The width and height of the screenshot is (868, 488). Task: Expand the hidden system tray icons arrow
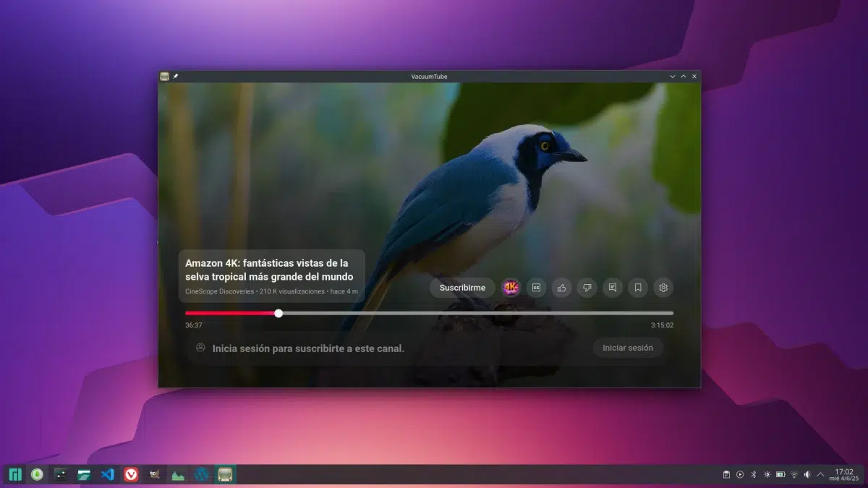point(820,474)
